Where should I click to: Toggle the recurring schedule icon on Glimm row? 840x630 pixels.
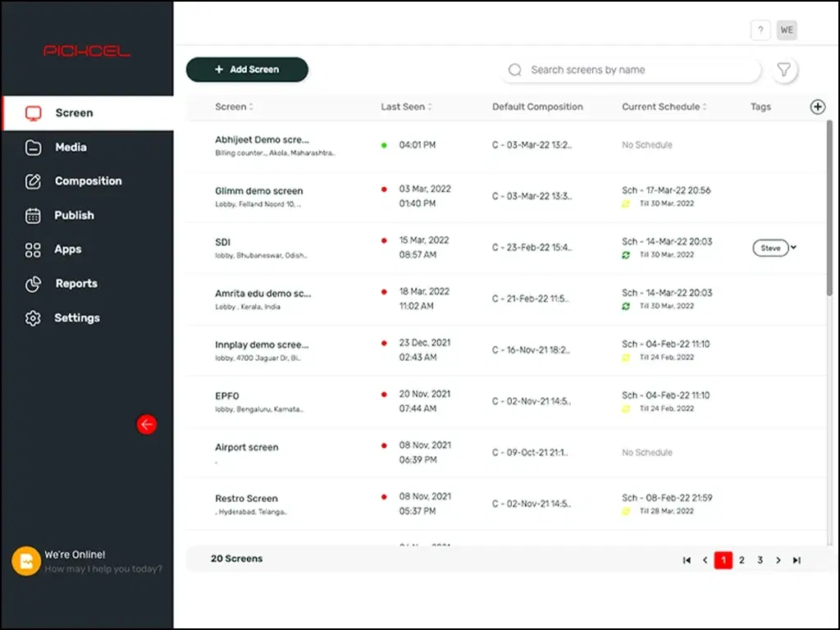coord(628,203)
